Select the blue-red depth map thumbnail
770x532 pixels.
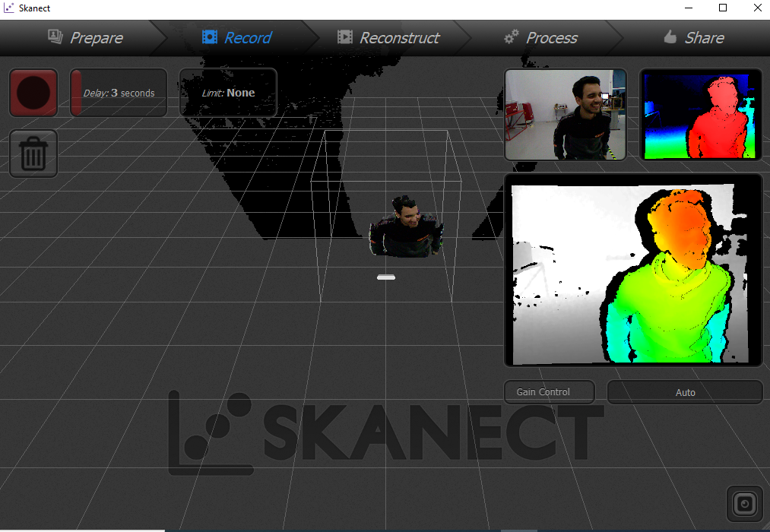click(x=701, y=114)
